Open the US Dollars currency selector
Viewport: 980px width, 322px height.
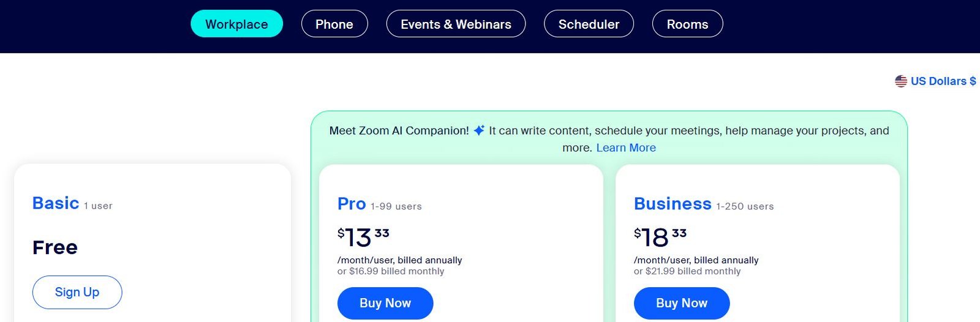pos(935,81)
